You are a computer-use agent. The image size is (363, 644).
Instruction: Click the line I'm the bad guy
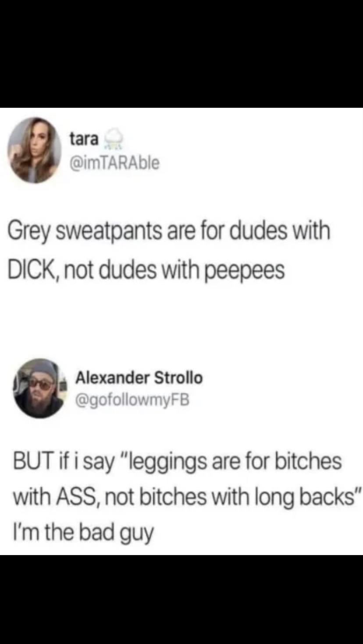point(84,530)
